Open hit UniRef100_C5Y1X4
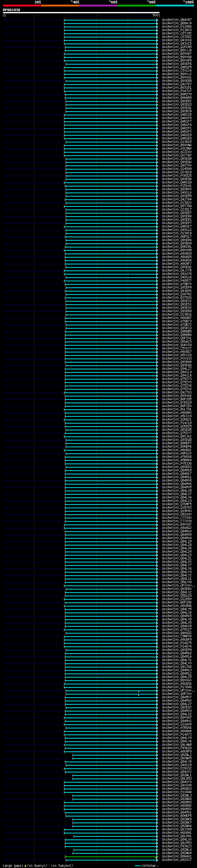 (x=177, y=71)
